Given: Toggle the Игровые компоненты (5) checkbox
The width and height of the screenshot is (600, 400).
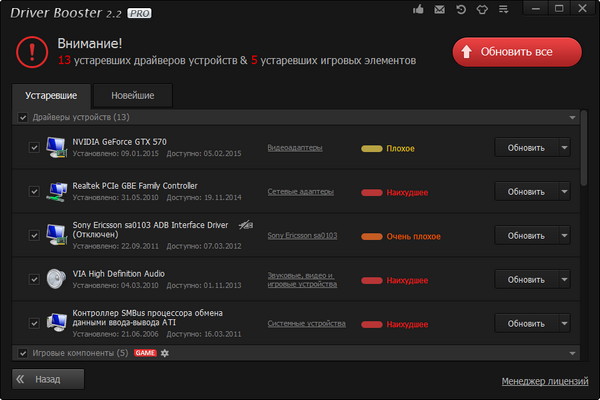Looking at the screenshot, I should 23,353.
